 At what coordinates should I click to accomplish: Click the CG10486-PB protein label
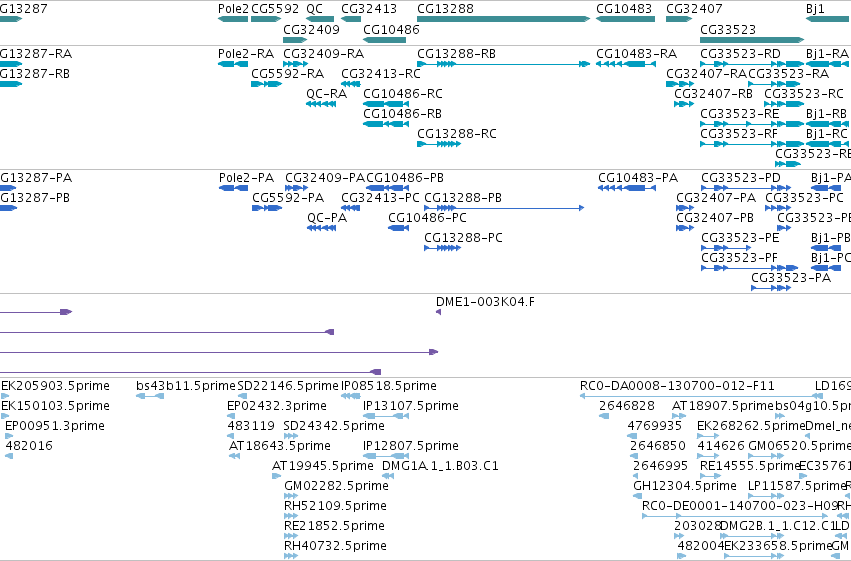(x=405, y=178)
